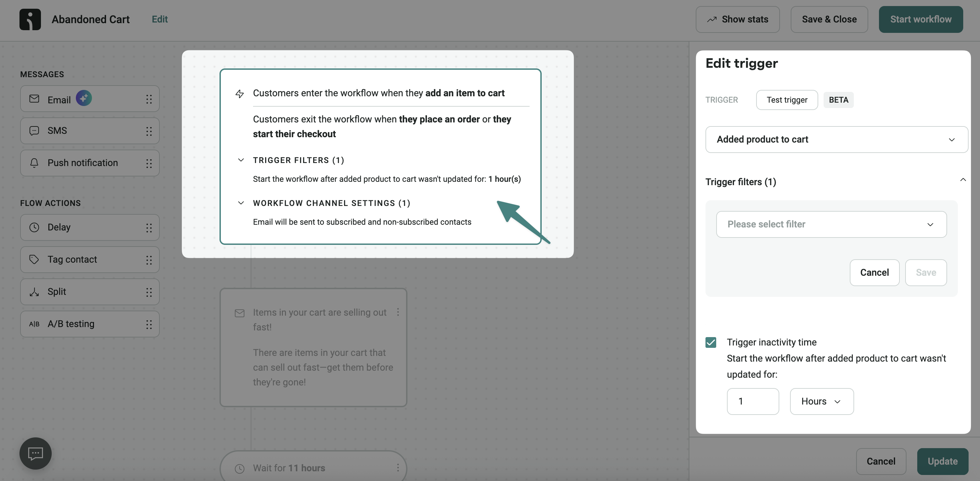Select the Email message icon
This screenshot has height=481, width=980.
click(x=34, y=99)
